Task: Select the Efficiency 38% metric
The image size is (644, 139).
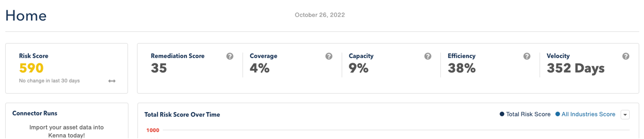Action: pyautogui.click(x=462, y=68)
